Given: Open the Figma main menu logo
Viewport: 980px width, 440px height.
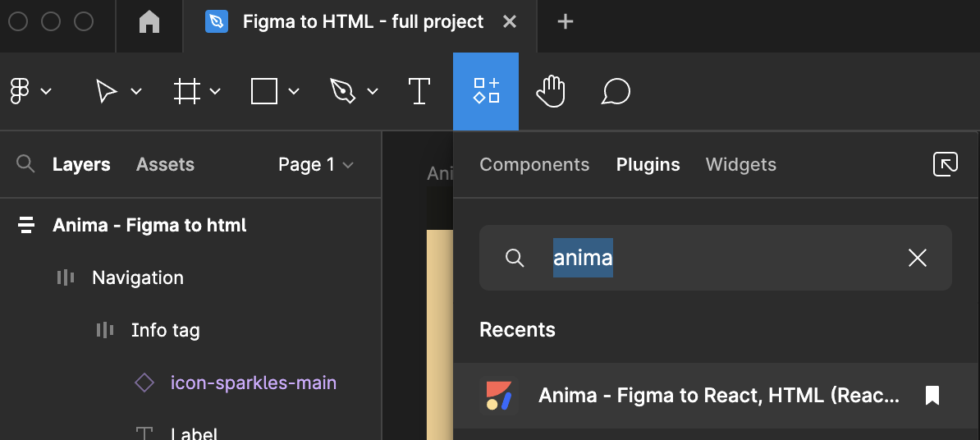Looking at the screenshot, I should coord(21,91).
